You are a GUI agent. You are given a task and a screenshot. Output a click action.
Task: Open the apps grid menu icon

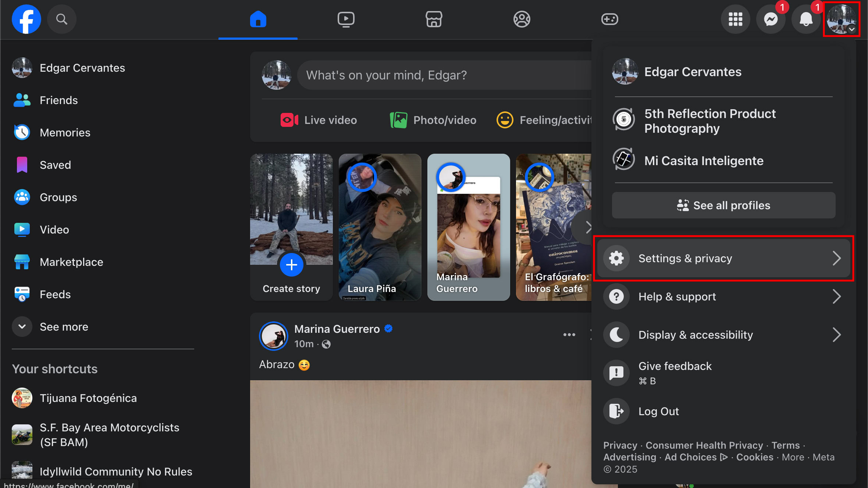click(x=735, y=19)
